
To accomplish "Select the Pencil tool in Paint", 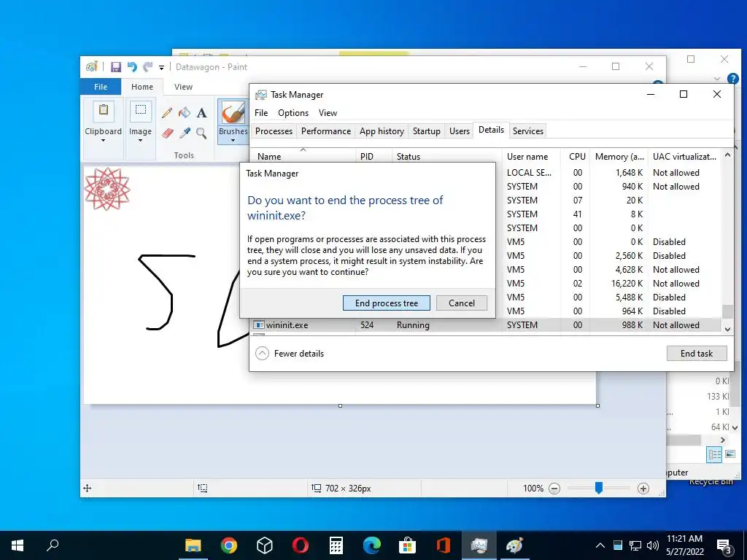I will coord(167,113).
